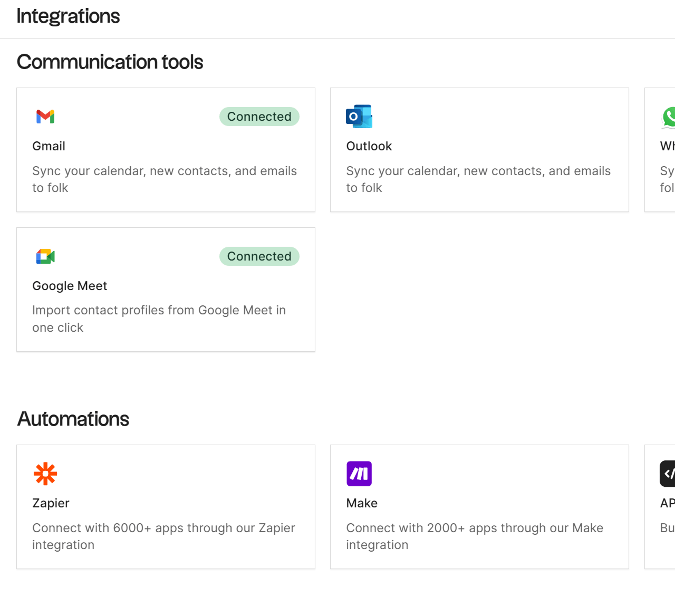
Task: Open the Outlook integration title
Action: (369, 146)
